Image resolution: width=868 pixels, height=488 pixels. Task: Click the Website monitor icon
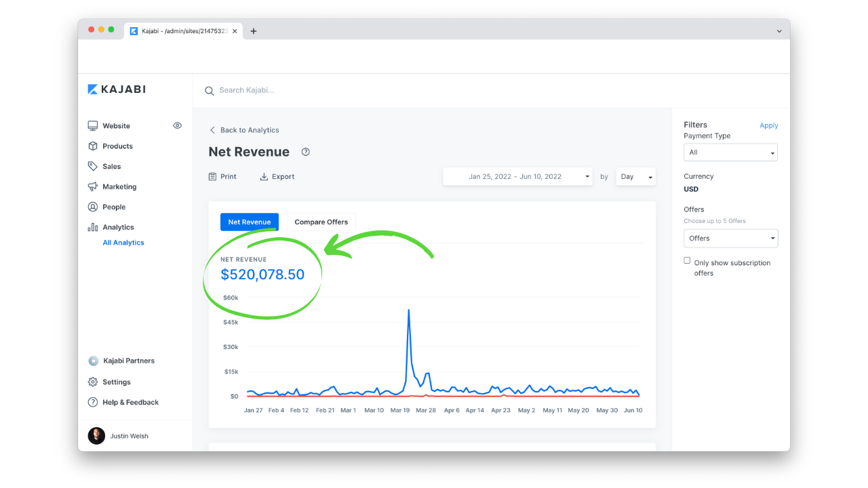(93, 126)
